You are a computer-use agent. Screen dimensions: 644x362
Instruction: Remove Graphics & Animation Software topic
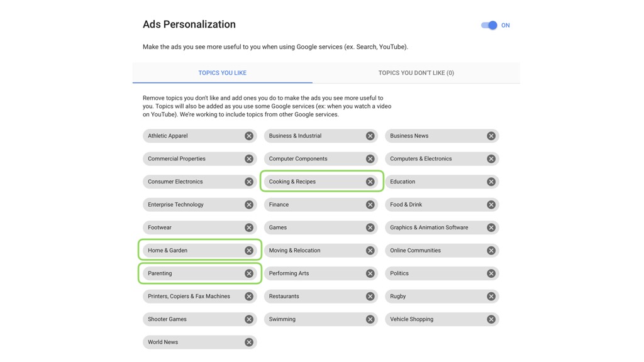coord(491,228)
